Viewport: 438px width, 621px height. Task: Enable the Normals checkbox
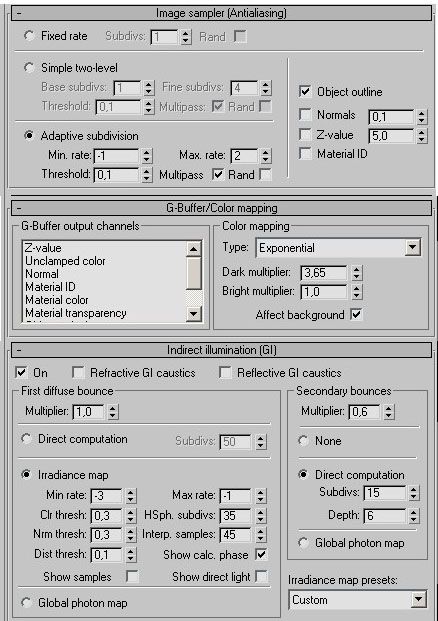(305, 114)
